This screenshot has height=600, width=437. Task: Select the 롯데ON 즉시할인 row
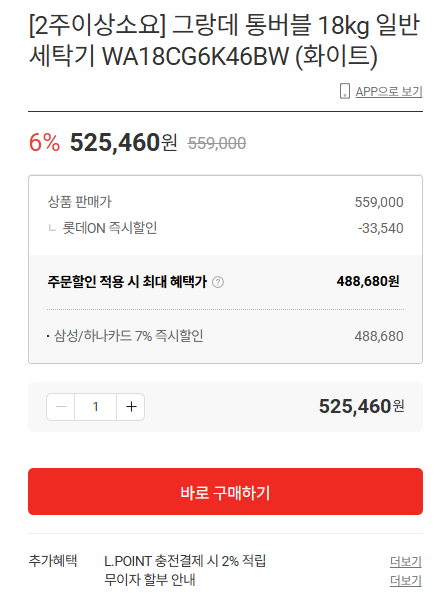tap(225, 228)
